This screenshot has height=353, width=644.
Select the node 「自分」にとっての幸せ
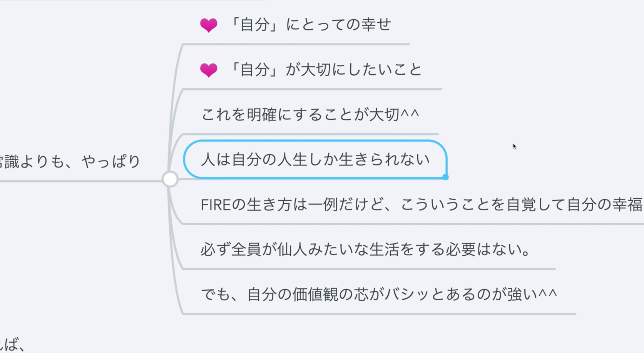[x=310, y=25]
